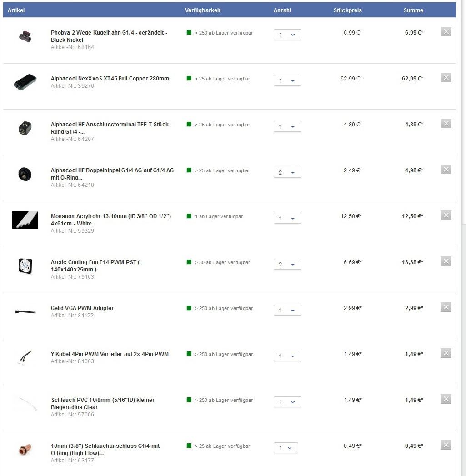
Task: Remove the Monsoon Acrylrohr item from cart
Action: 446,215
